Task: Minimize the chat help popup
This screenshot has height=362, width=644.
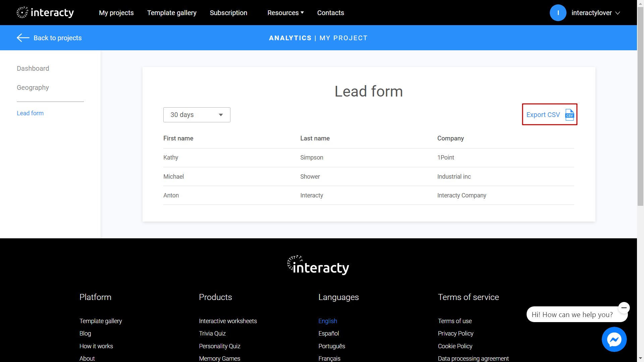Action: (624, 307)
